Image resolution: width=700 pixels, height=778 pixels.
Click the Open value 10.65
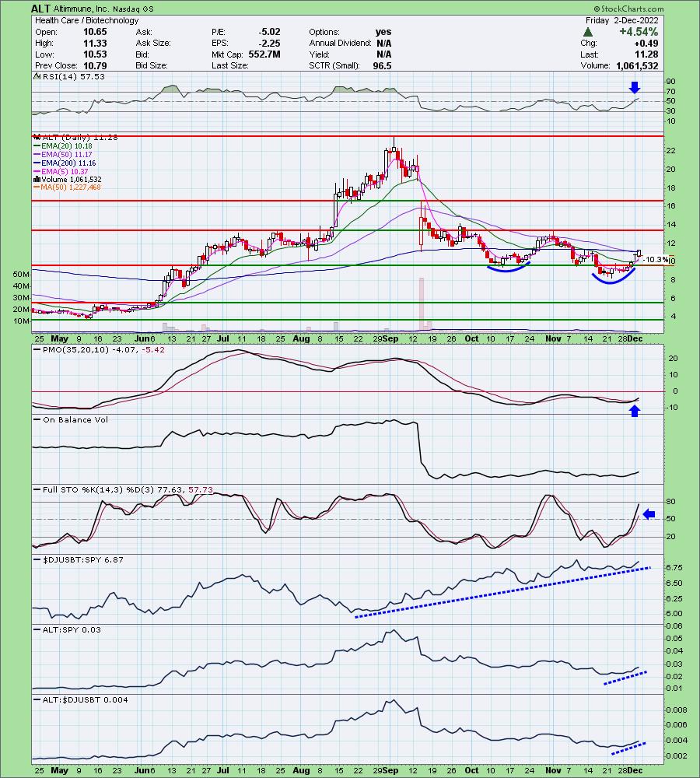click(95, 32)
